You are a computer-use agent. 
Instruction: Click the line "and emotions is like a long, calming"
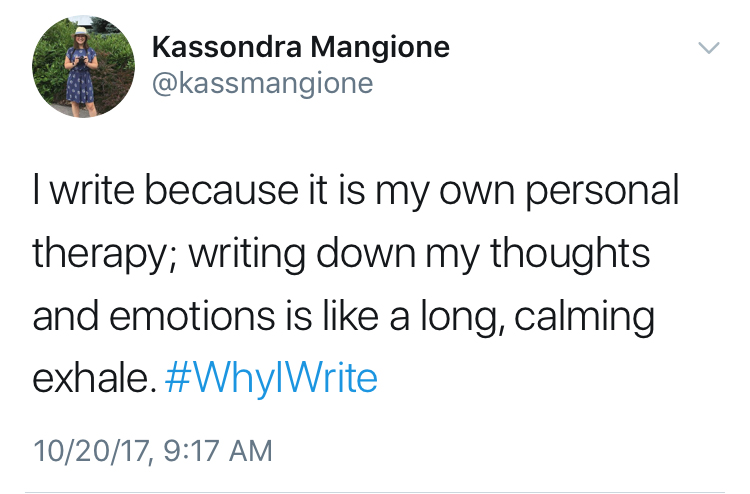click(x=343, y=316)
